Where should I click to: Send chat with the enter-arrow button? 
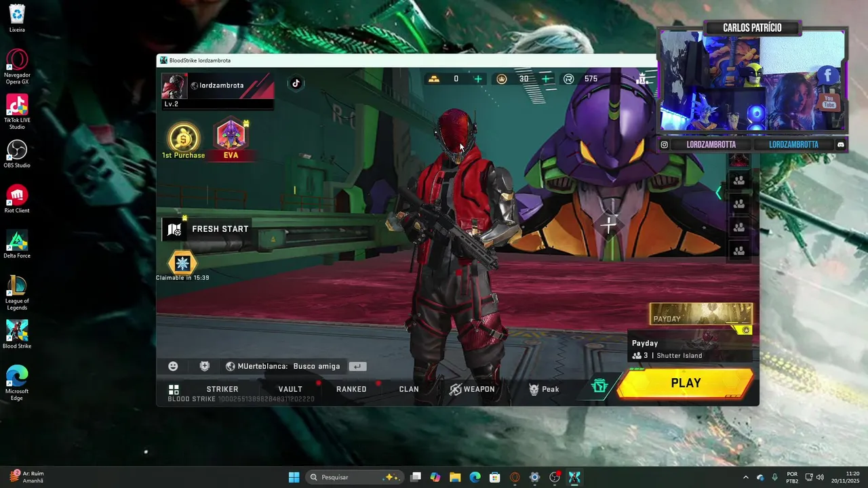pos(358,366)
